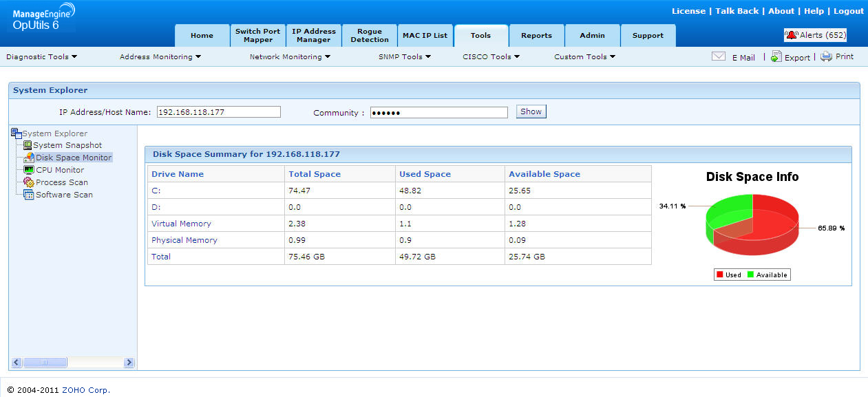Select the Disk Space Monitor tree item
The image size is (868, 397).
(74, 158)
